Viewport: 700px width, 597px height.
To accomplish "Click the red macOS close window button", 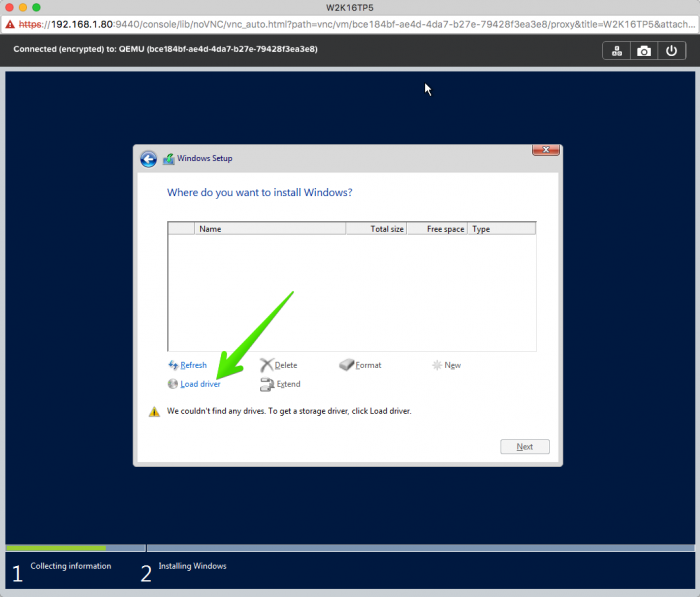I will click(x=9, y=7).
